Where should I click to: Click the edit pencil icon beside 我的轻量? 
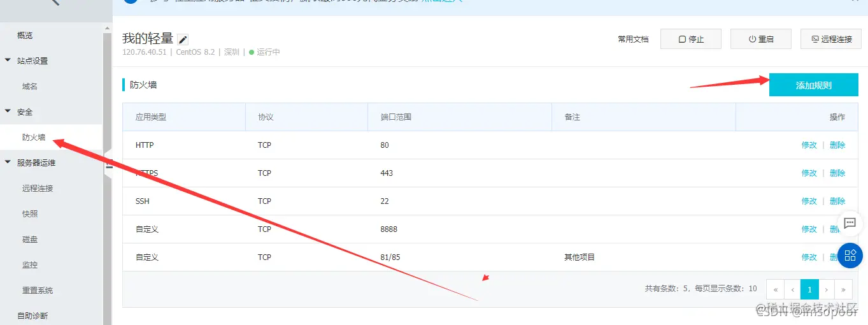coord(183,40)
